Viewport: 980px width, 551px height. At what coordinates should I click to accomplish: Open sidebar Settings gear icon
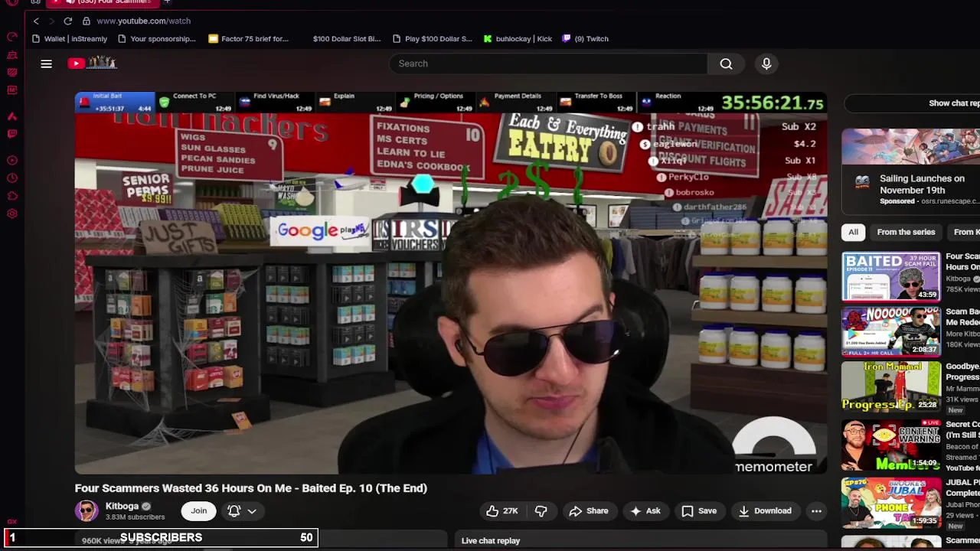click(x=12, y=214)
